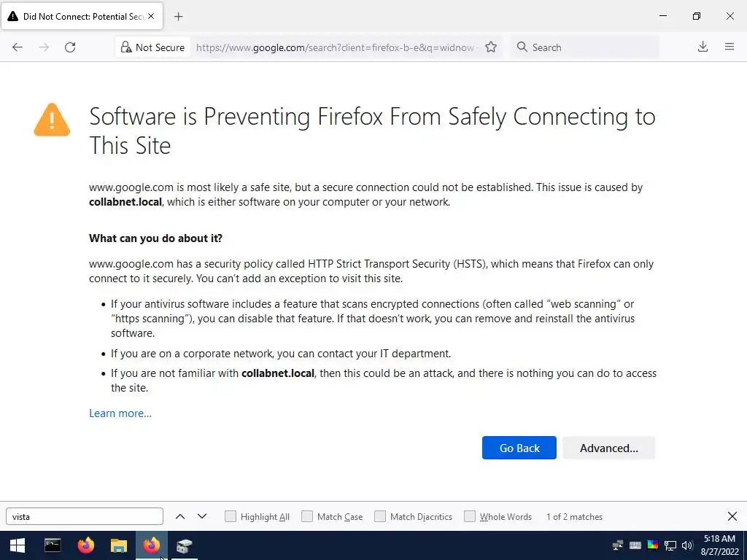Close the find bar
The width and height of the screenshot is (747, 560).
click(x=732, y=516)
